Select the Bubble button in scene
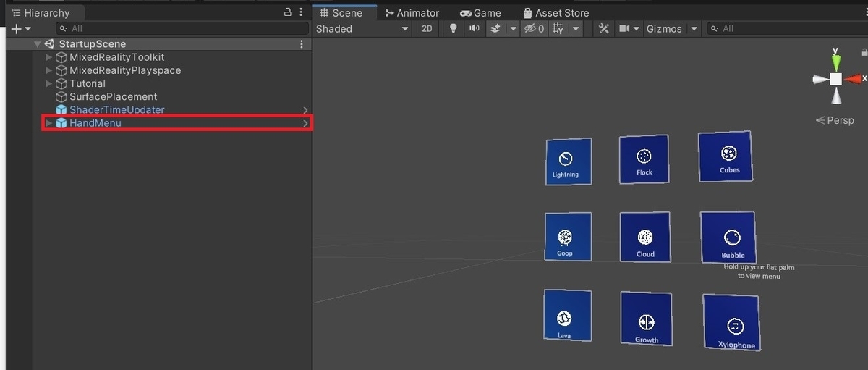The width and height of the screenshot is (868, 370). 728,237
